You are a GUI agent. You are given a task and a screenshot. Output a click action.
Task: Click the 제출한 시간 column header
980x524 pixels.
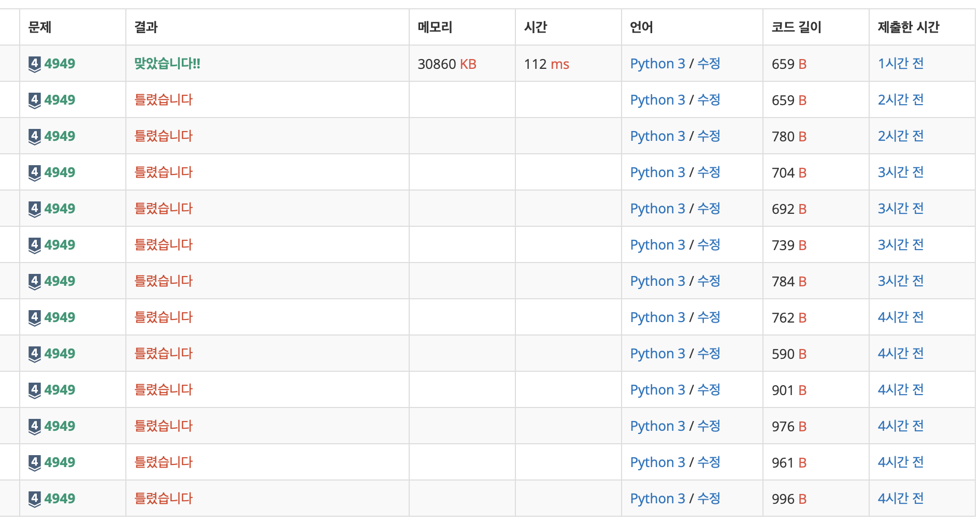[x=909, y=27]
